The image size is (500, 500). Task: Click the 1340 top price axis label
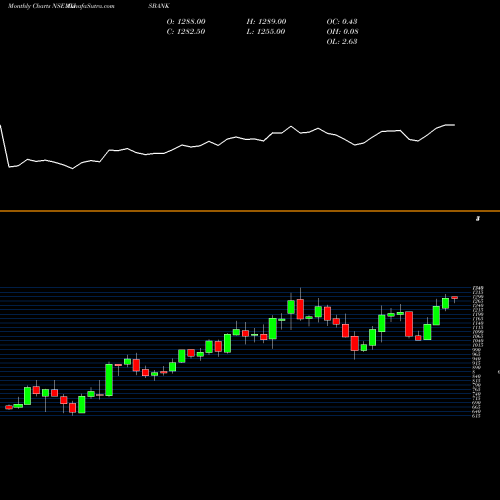(x=477, y=288)
